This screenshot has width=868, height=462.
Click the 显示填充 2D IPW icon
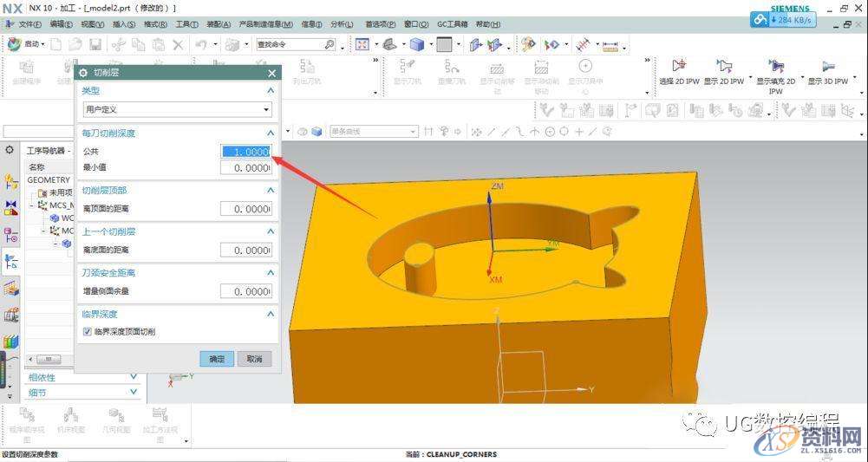click(775, 66)
